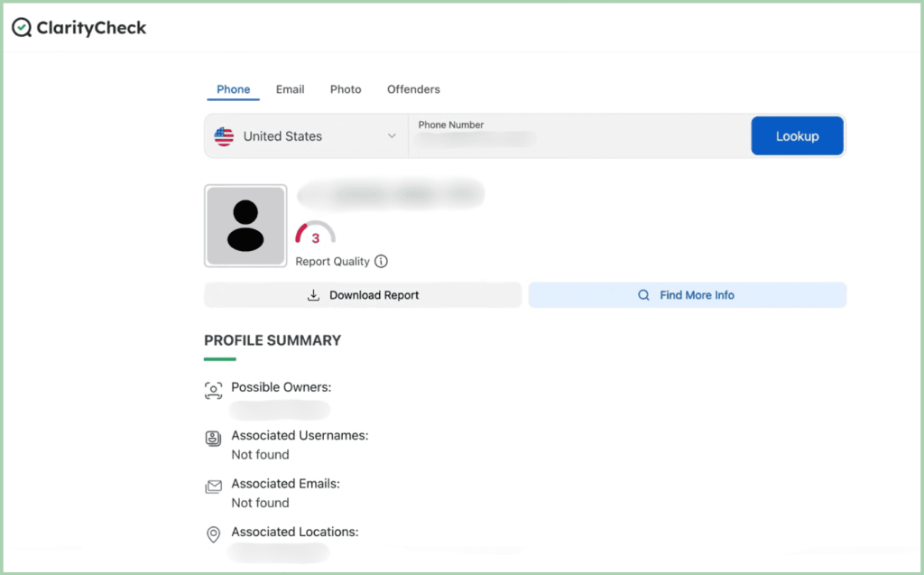Return to the Phone tab

tap(233, 89)
